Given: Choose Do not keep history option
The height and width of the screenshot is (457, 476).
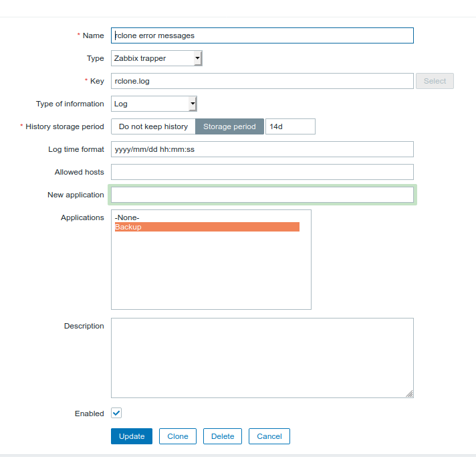Looking at the screenshot, I should [x=153, y=126].
